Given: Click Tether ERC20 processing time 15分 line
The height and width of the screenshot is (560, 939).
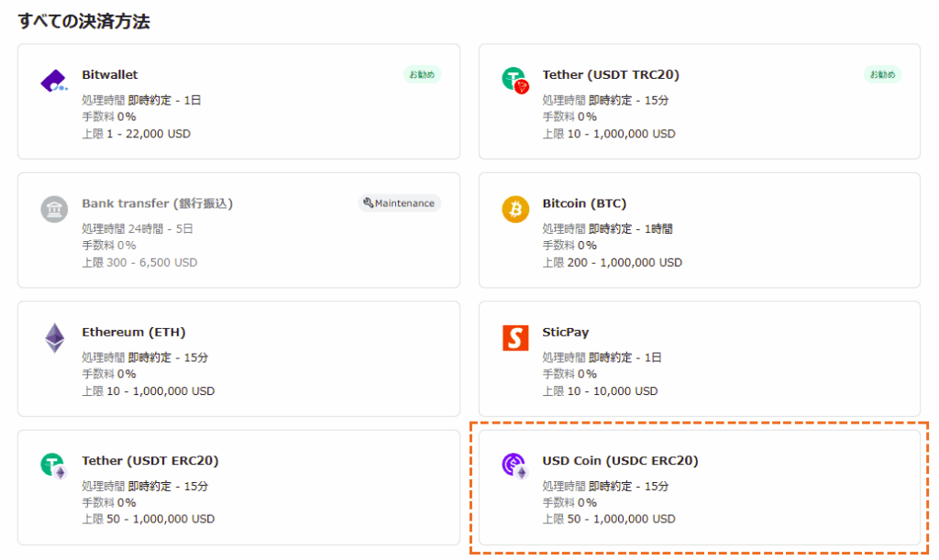Looking at the screenshot, I should (145, 486).
